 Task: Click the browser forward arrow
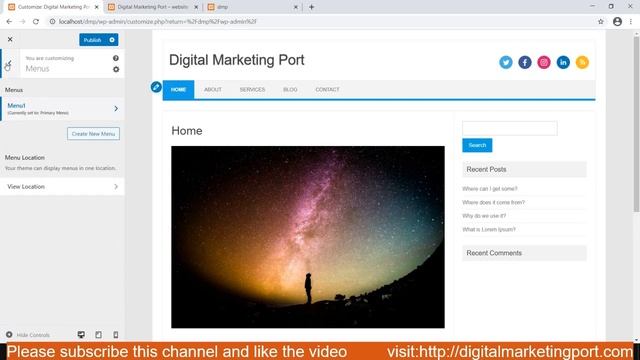click(22, 22)
